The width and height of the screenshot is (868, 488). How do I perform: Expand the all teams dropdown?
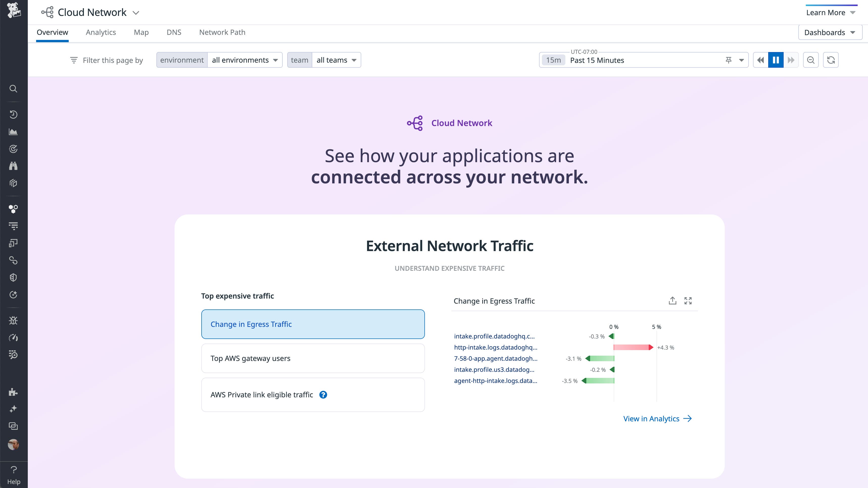tap(336, 60)
